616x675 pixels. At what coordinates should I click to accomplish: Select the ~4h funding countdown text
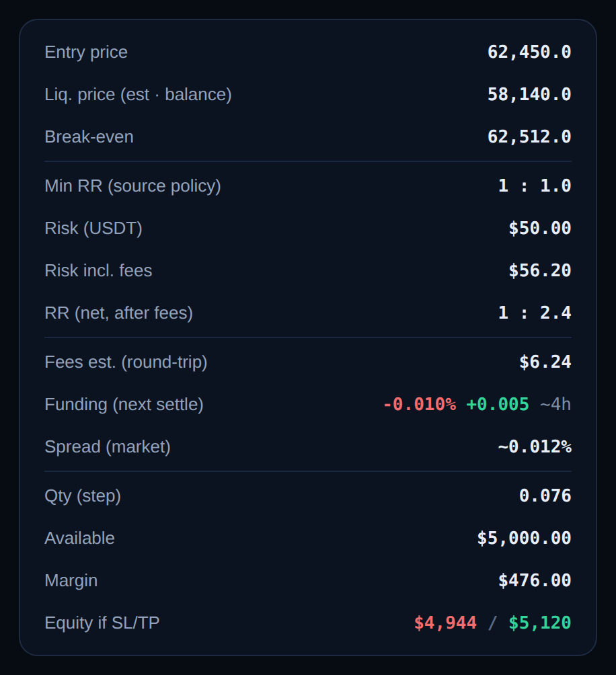click(x=555, y=405)
